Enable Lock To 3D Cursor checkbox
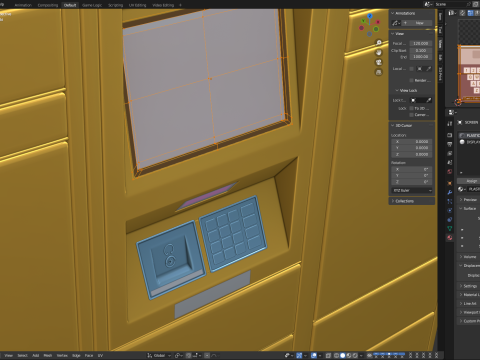The width and height of the screenshot is (480, 360). (x=412, y=108)
